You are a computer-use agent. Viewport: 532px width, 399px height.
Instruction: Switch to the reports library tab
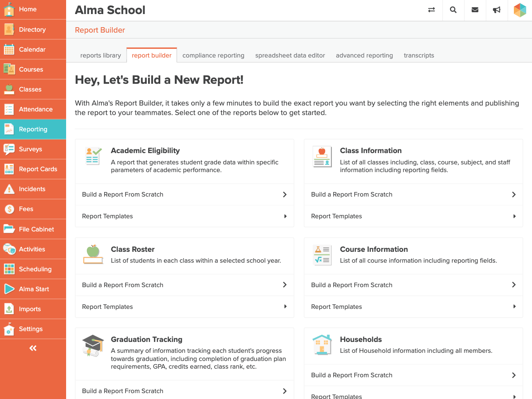pos(101,55)
